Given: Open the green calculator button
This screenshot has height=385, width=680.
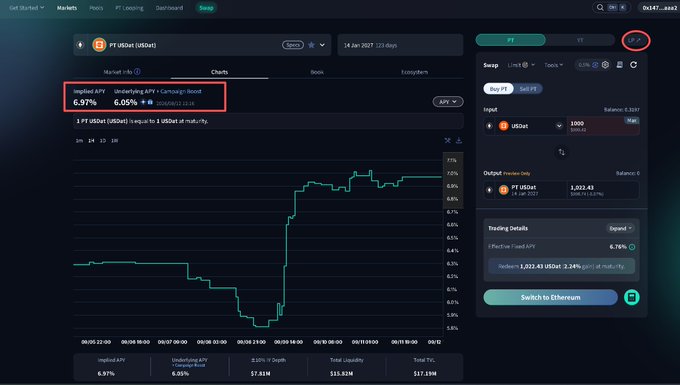Looking at the screenshot, I should (x=631, y=297).
